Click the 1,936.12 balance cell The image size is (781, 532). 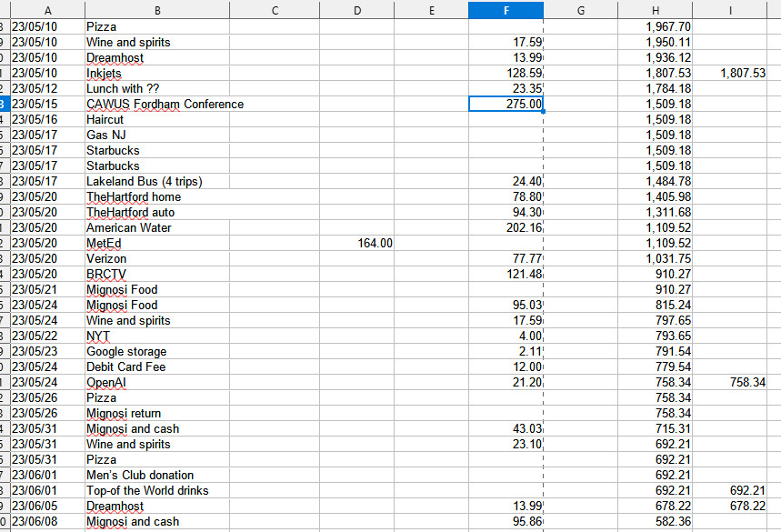pos(656,57)
